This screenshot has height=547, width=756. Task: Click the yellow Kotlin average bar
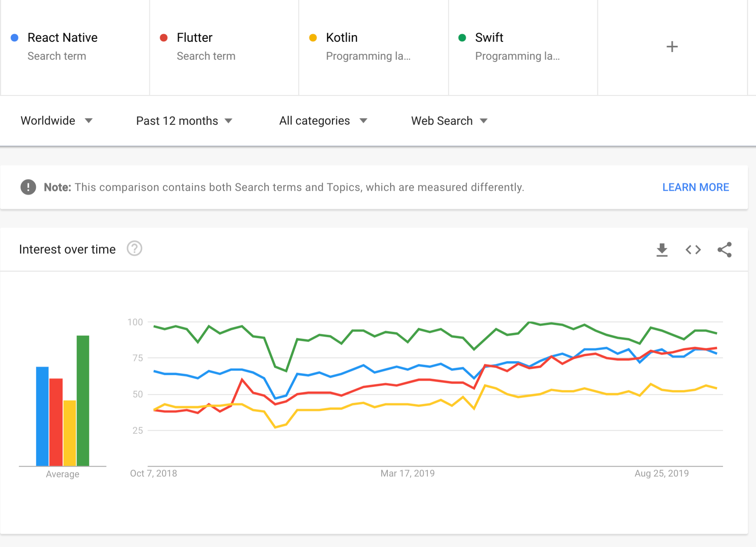pos(70,433)
